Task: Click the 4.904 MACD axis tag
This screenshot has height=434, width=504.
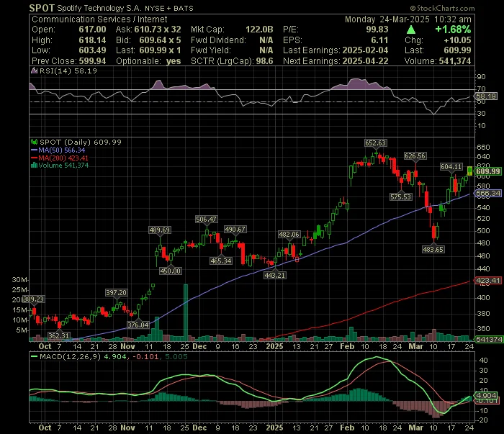Action: pyautogui.click(x=487, y=395)
